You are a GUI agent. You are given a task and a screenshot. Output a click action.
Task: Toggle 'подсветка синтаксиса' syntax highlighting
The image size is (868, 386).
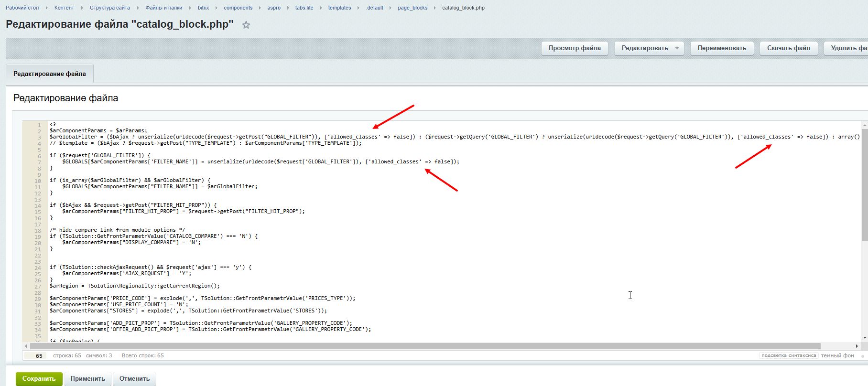click(788, 355)
